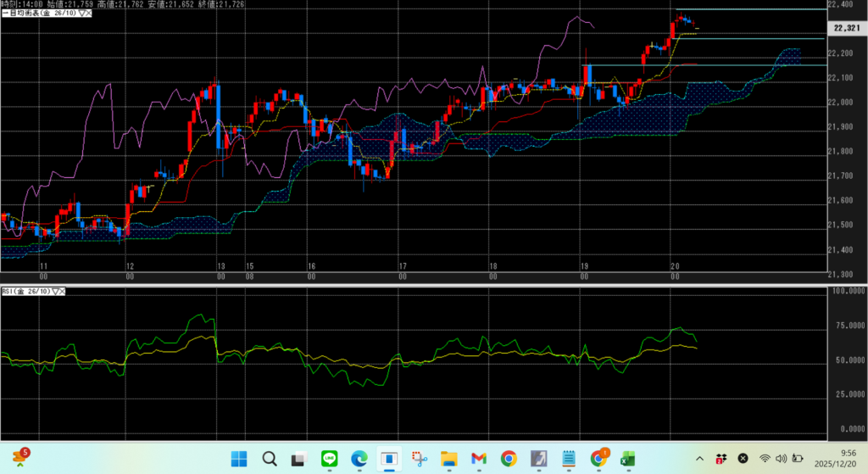Open the volume speaker tray icon

781,459
